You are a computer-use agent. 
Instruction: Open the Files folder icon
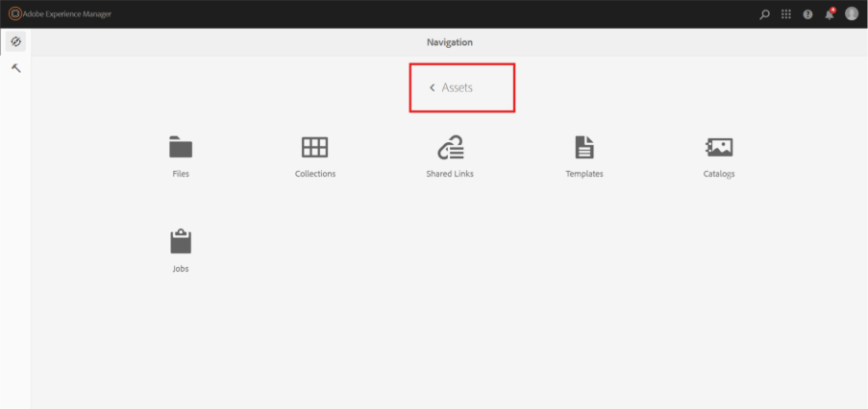[x=181, y=147]
